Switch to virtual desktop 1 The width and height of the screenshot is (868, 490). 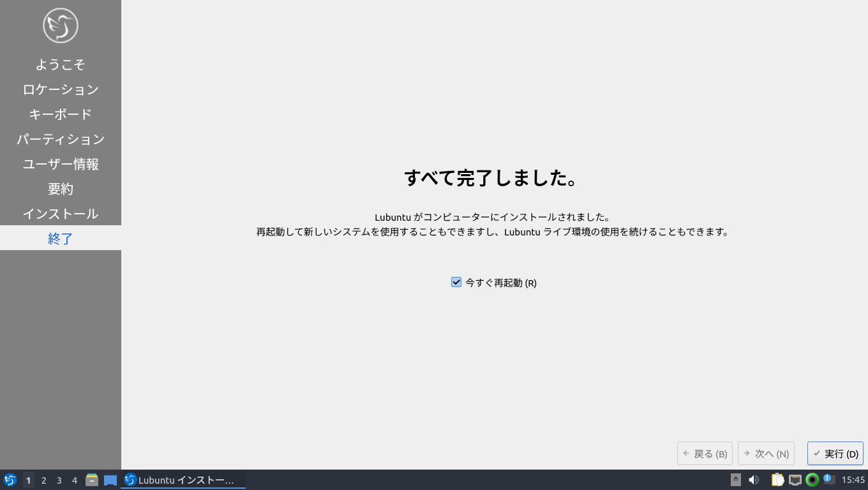pyautogui.click(x=29, y=480)
